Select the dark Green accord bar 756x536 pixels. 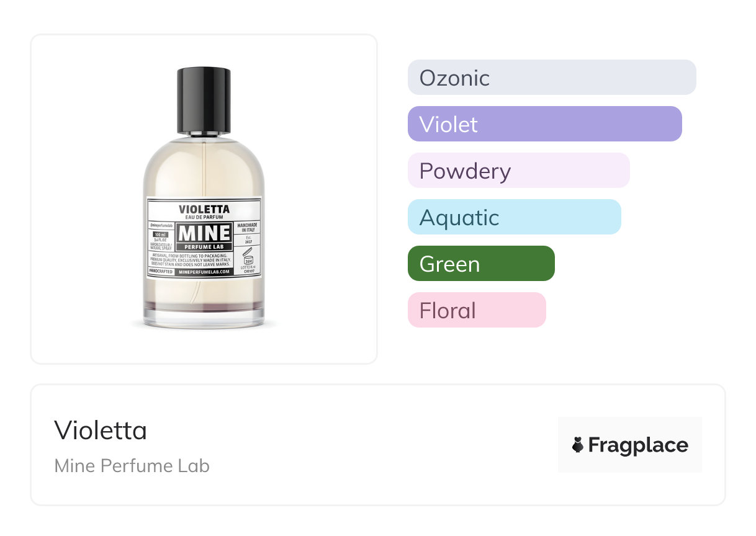(x=481, y=264)
